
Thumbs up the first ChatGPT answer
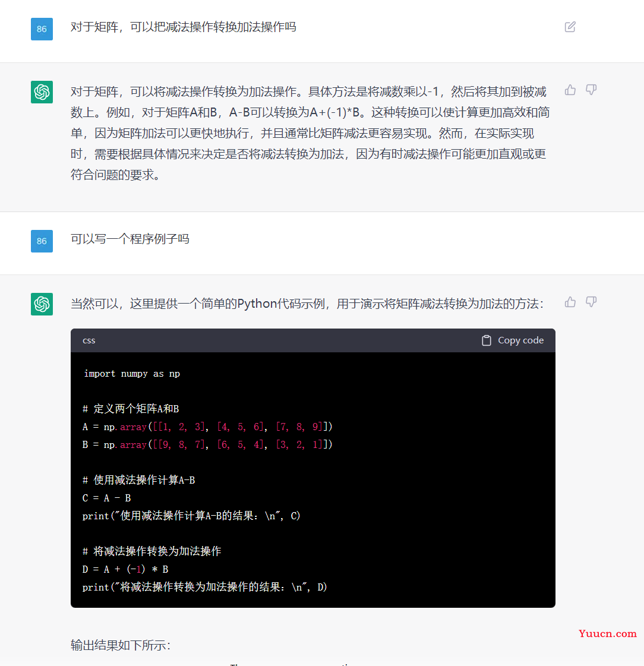570,90
